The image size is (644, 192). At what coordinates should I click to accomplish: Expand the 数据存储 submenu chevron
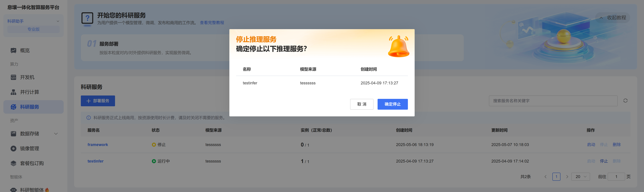[x=56, y=134]
